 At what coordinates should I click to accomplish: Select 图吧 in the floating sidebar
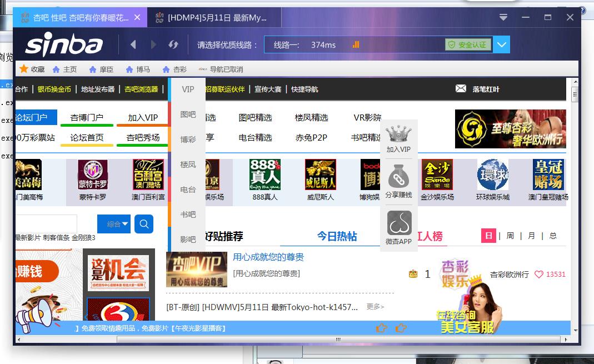188,114
